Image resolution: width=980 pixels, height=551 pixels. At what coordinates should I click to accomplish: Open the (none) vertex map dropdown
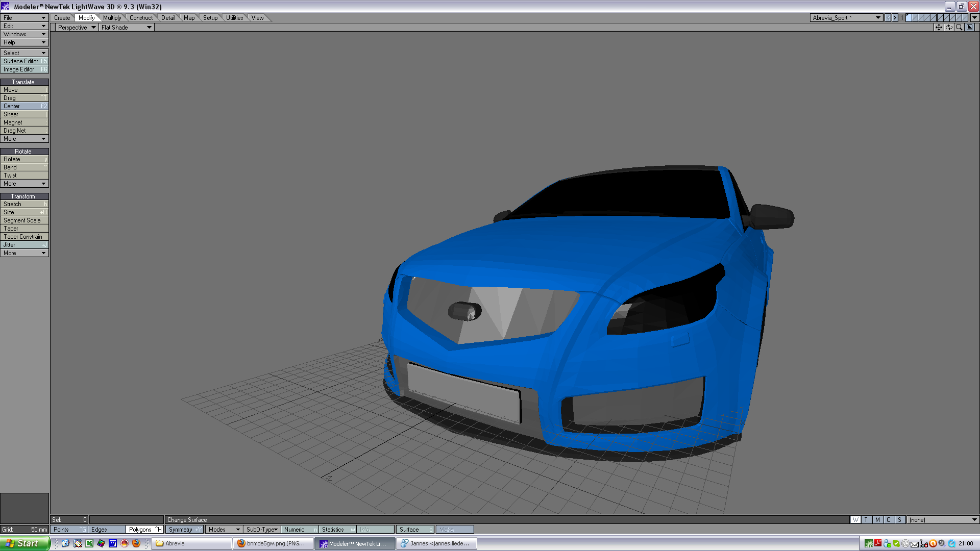click(x=943, y=520)
